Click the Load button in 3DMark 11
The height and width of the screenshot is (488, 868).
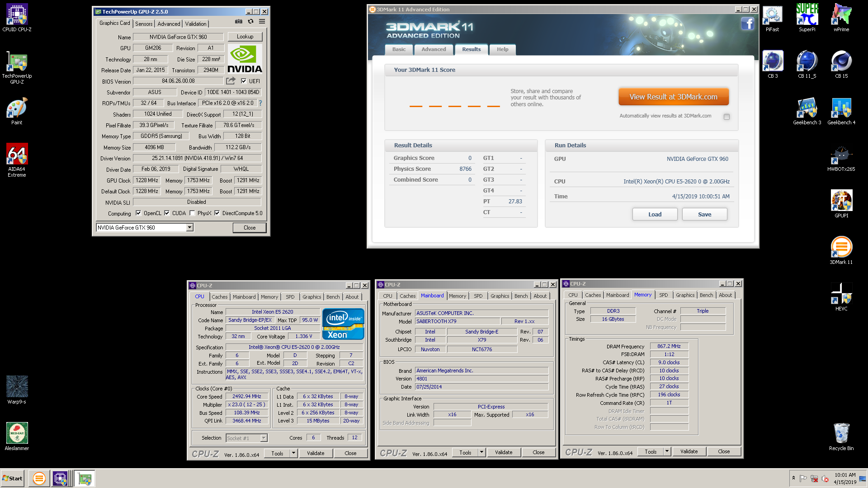(x=655, y=214)
